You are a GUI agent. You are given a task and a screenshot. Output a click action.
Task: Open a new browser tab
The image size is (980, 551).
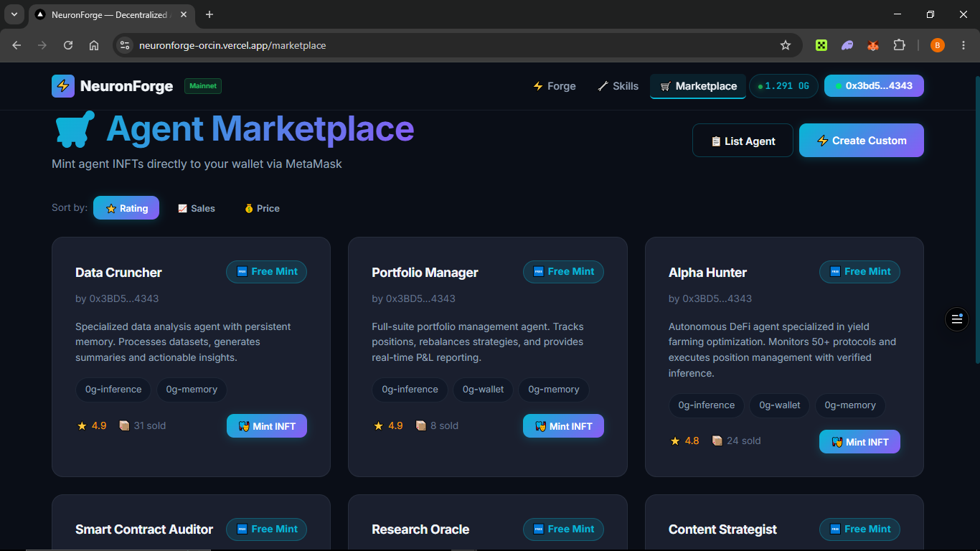click(x=209, y=14)
